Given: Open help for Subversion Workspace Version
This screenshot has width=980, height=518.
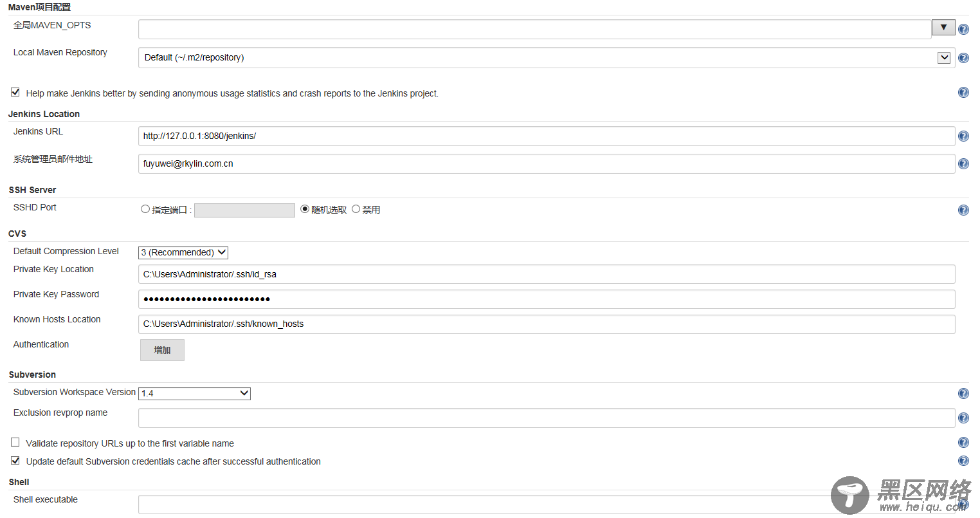Looking at the screenshot, I should point(963,393).
